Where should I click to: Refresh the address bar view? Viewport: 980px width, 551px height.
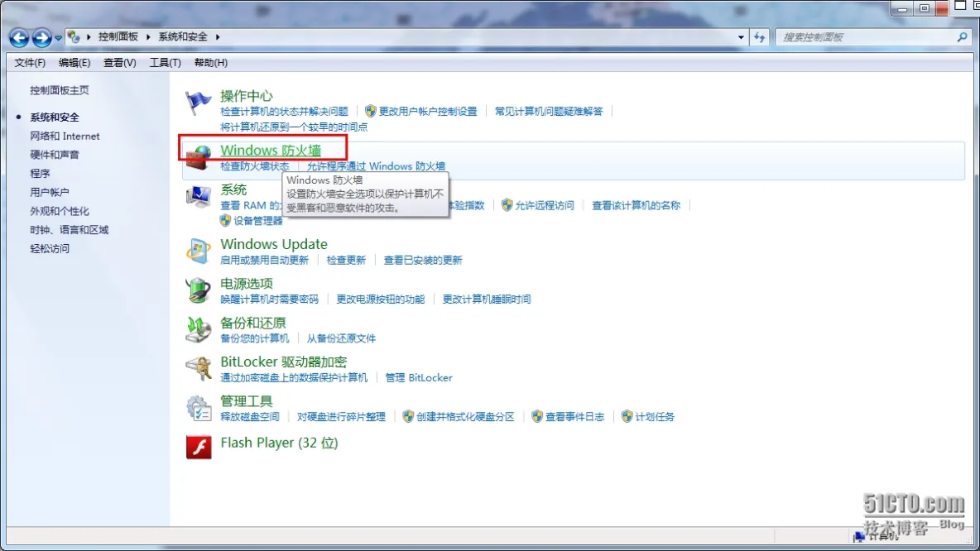click(x=759, y=37)
